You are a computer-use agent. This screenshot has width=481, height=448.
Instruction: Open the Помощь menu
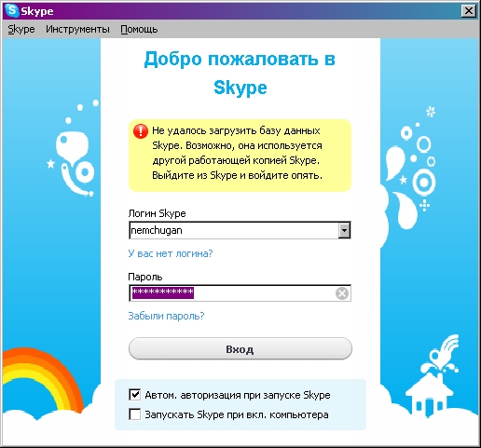139,29
